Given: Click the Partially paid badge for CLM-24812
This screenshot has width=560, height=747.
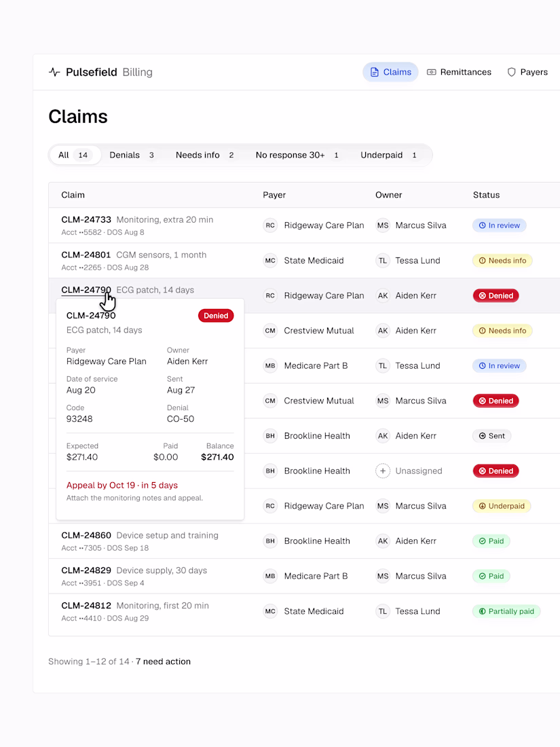Looking at the screenshot, I should click(506, 611).
